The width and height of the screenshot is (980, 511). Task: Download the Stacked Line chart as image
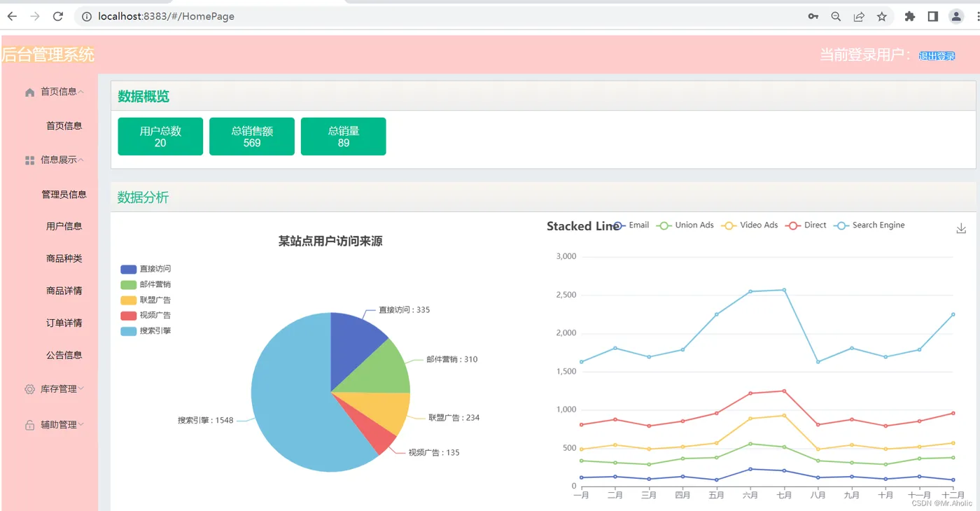coord(961,228)
